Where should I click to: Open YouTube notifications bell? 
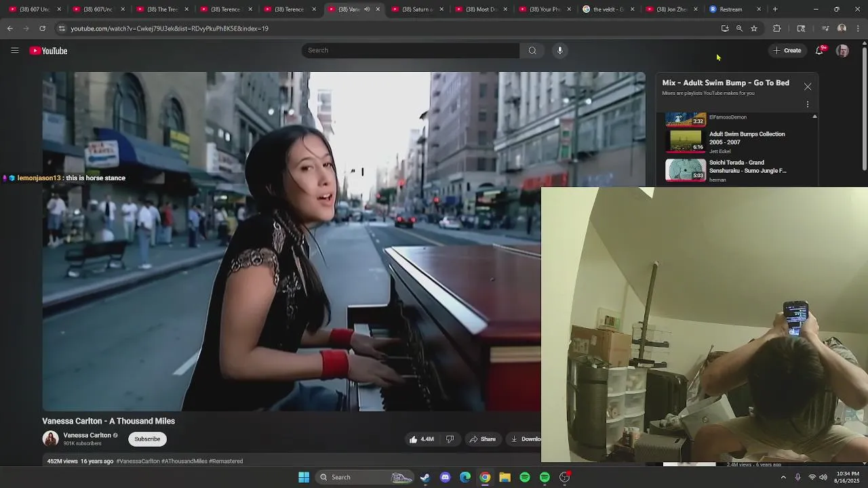click(819, 51)
